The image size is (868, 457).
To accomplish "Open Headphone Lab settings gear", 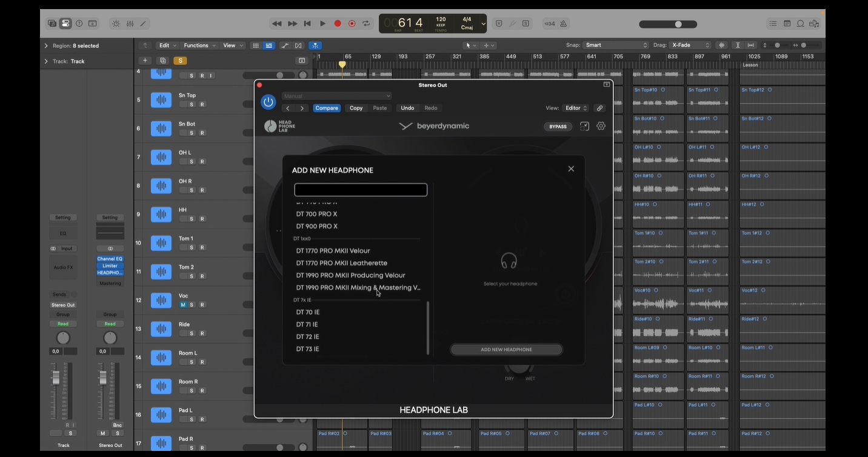I will click(601, 126).
